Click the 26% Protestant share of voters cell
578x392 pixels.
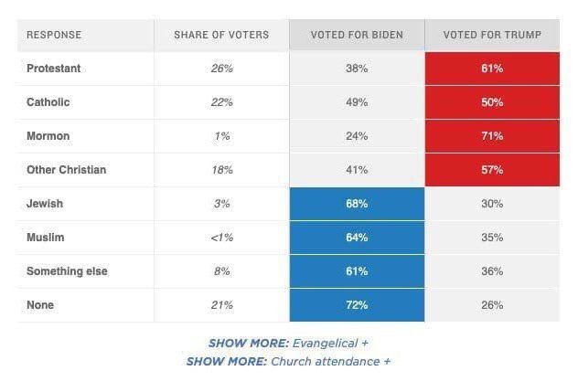click(x=222, y=69)
